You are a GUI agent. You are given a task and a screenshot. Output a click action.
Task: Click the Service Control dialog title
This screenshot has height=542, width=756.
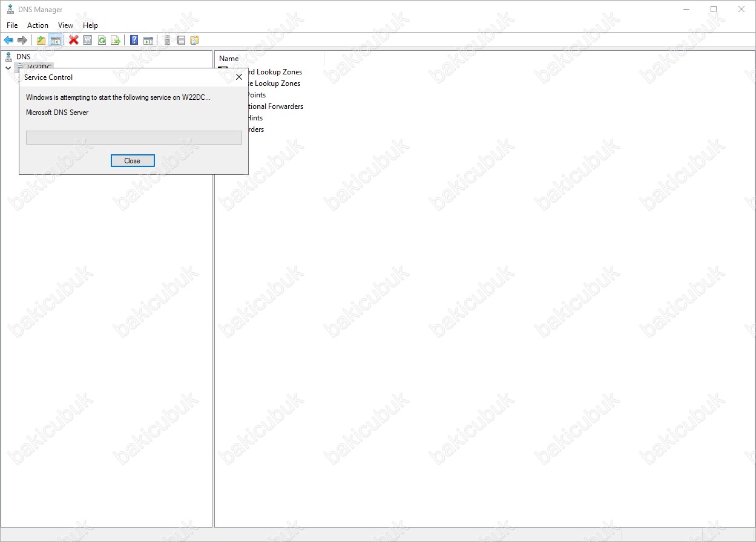(48, 77)
